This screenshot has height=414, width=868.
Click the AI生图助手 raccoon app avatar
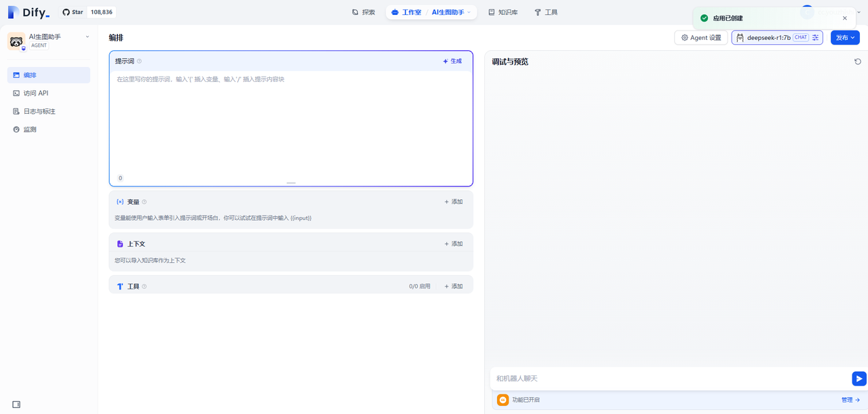click(16, 41)
